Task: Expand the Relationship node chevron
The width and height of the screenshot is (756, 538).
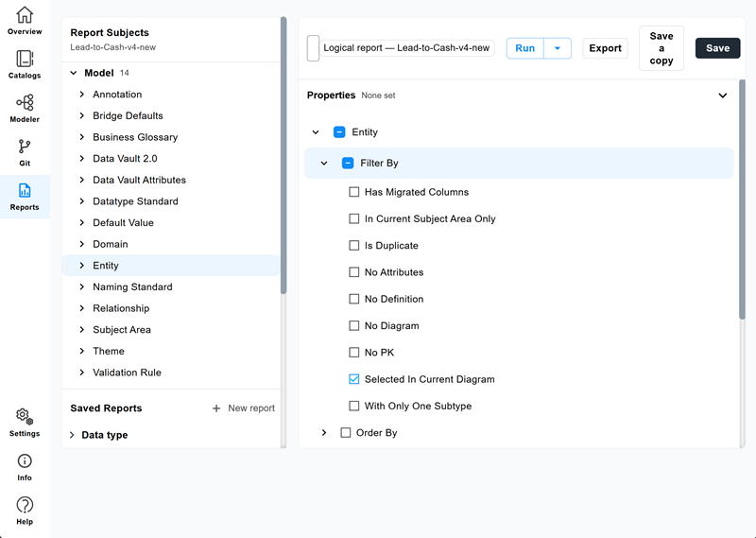Action: tap(82, 308)
